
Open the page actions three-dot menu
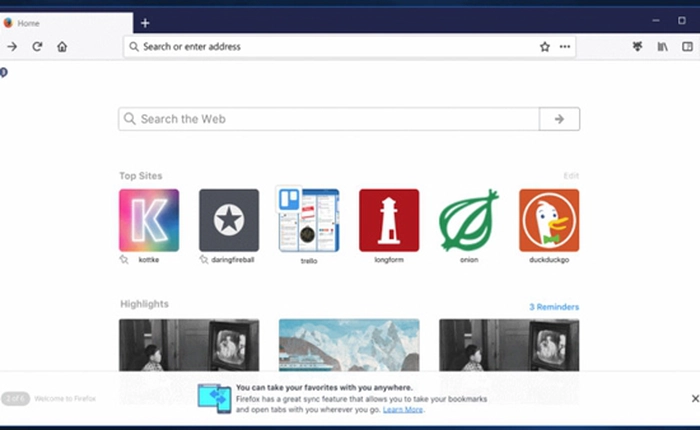pos(565,46)
